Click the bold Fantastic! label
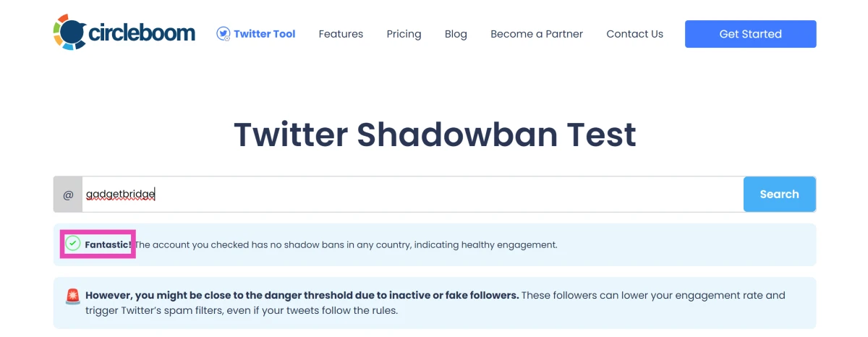This screenshot has height=337, width=868. (109, 245)
